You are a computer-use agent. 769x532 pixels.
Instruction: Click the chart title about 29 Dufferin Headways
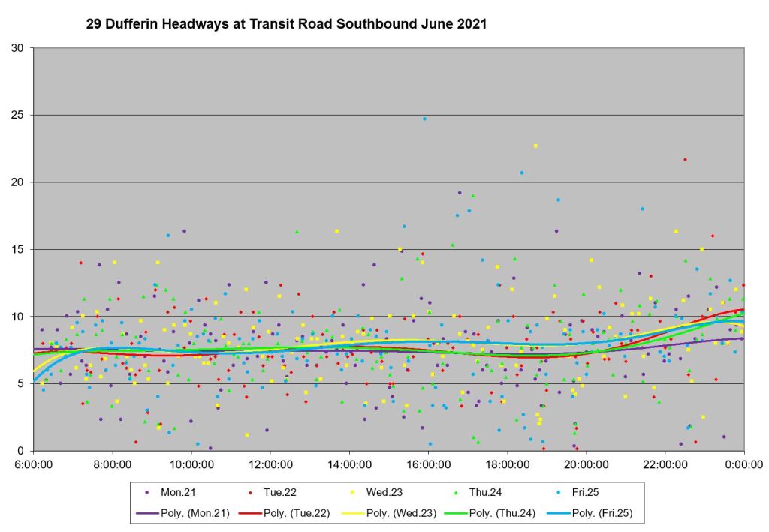click(286, 24)
